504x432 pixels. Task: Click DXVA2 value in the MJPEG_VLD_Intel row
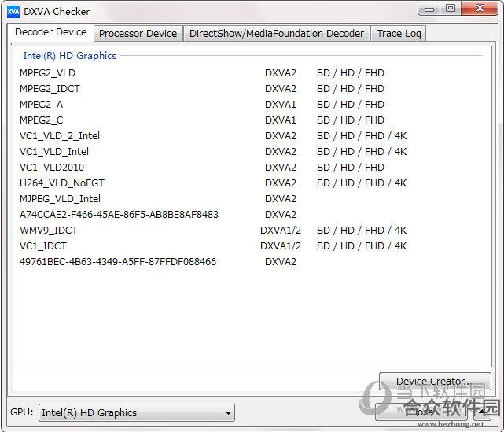(x=281, y=199)
